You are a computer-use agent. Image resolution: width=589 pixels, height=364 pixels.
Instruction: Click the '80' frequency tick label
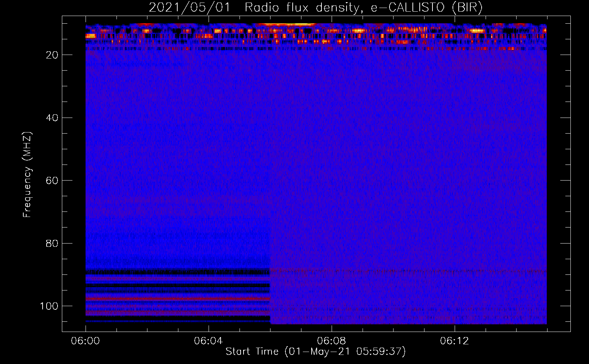[x=52, y=243]
